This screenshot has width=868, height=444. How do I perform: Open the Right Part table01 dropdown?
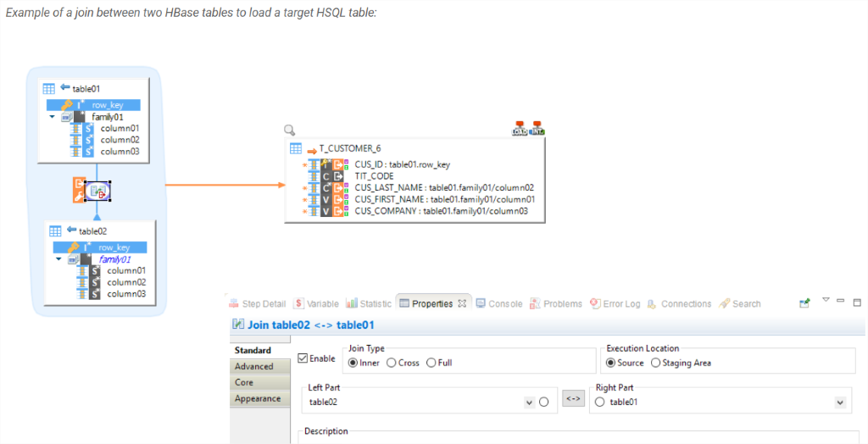point(840,402)
